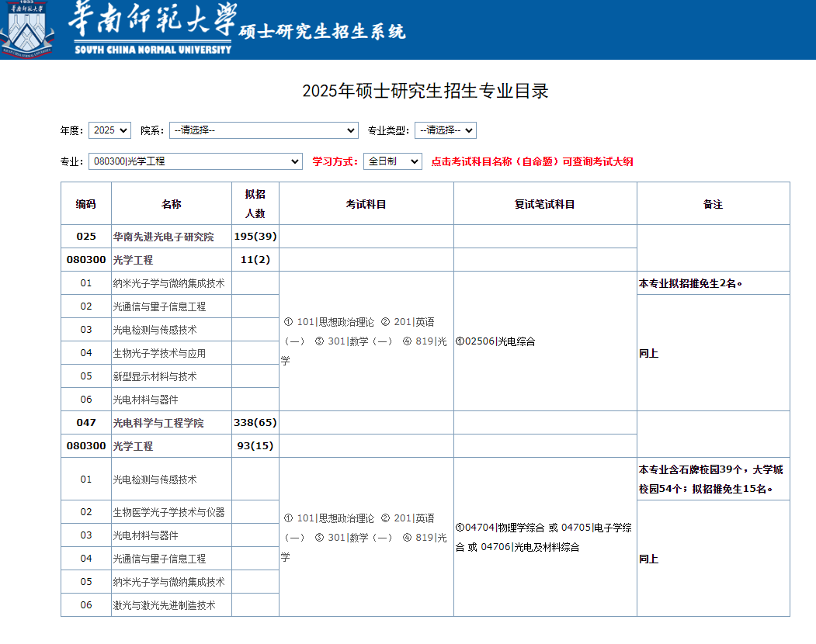Click the 生物医学光子学技术与仪器 direction
This screenshot has width=816, height=644.
point(168,512)
